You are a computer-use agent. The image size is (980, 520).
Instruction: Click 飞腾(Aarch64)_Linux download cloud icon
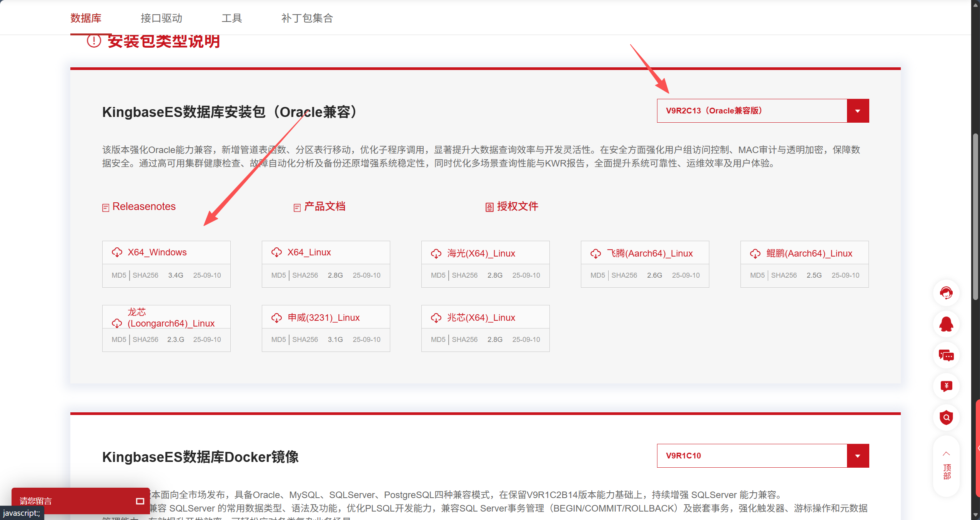tap(596, 253)
